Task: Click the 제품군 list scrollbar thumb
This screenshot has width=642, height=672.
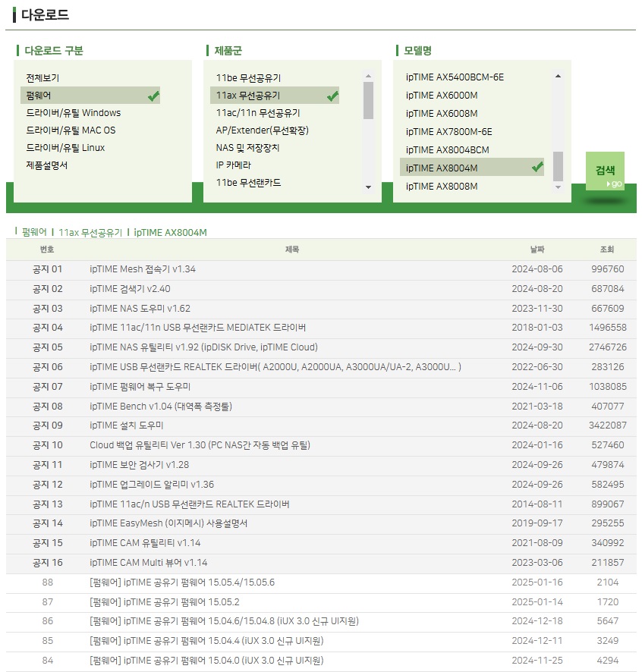Action: click(x=368, y=100)
